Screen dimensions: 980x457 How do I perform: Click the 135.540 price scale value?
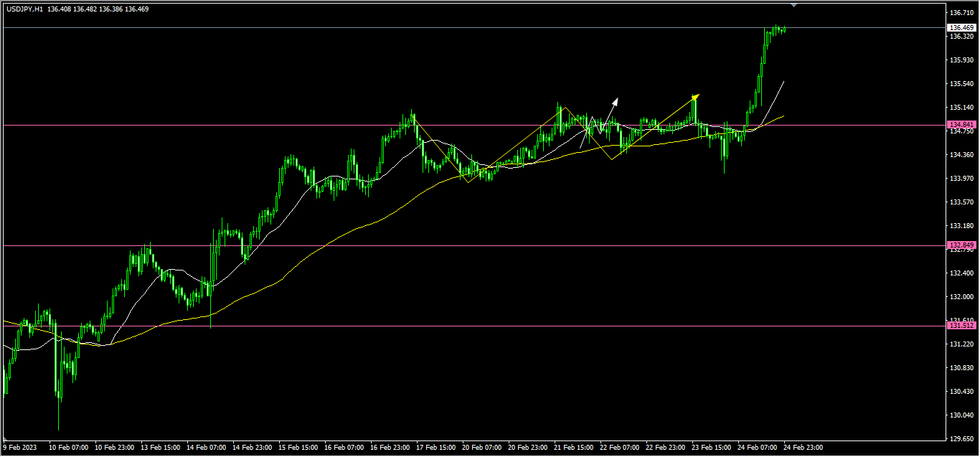coord(961,84)
